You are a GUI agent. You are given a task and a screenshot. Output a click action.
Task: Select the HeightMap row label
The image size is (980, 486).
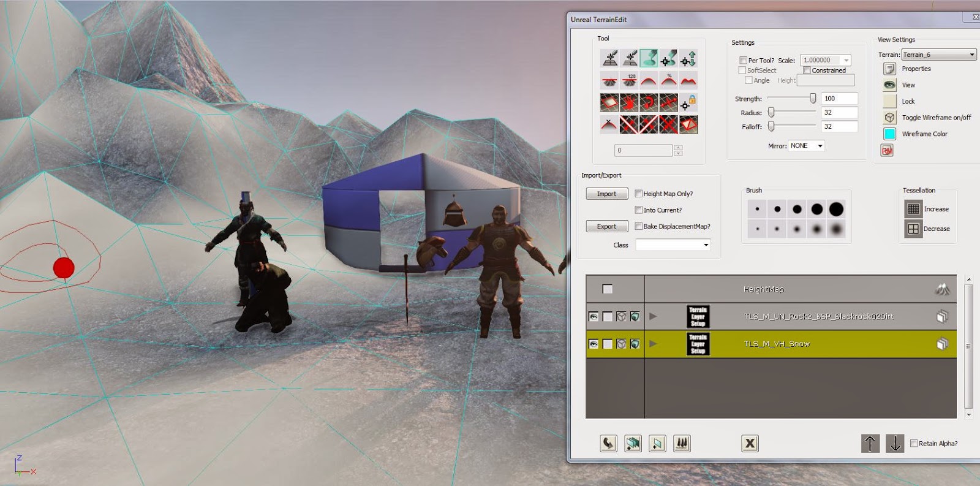(763, 289)
